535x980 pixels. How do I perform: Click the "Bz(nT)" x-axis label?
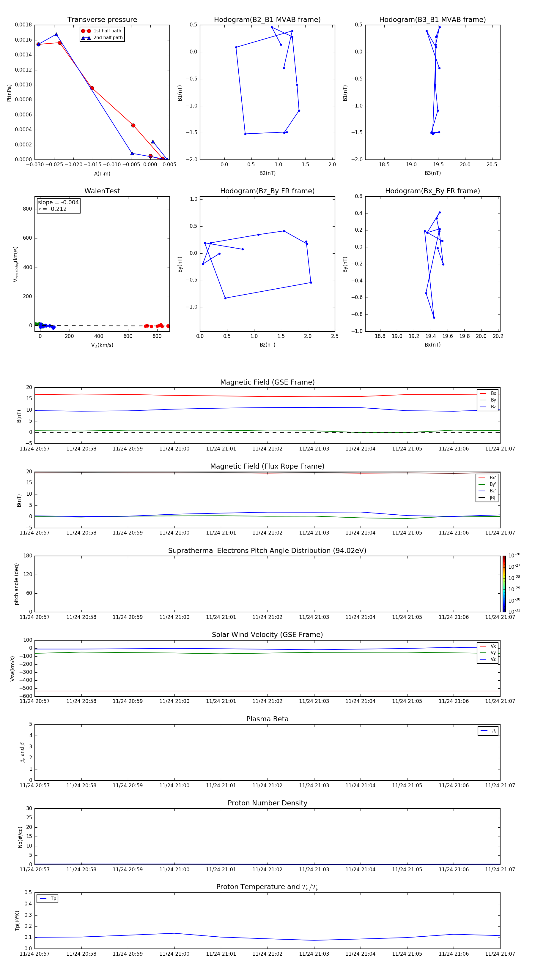[x=267, y=345]
